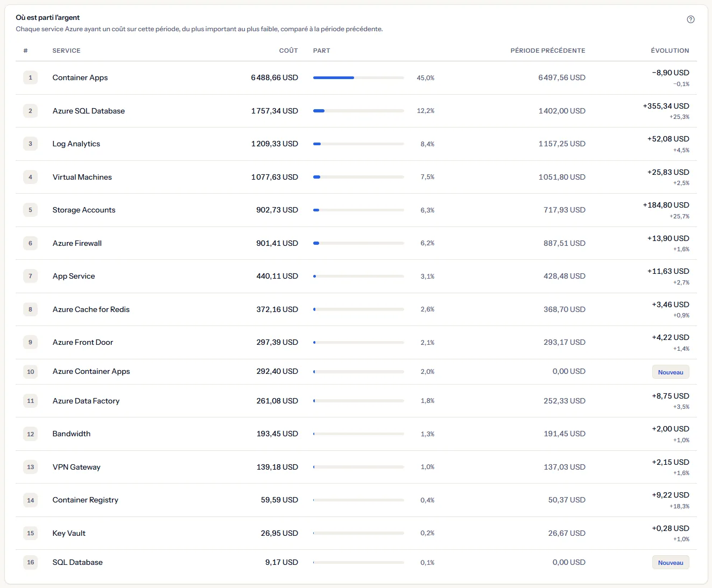Click the evolution value +2,15 USD
The width and height of the screenshot is (712, 588).
pyautogui.click(x=671, y=462)
